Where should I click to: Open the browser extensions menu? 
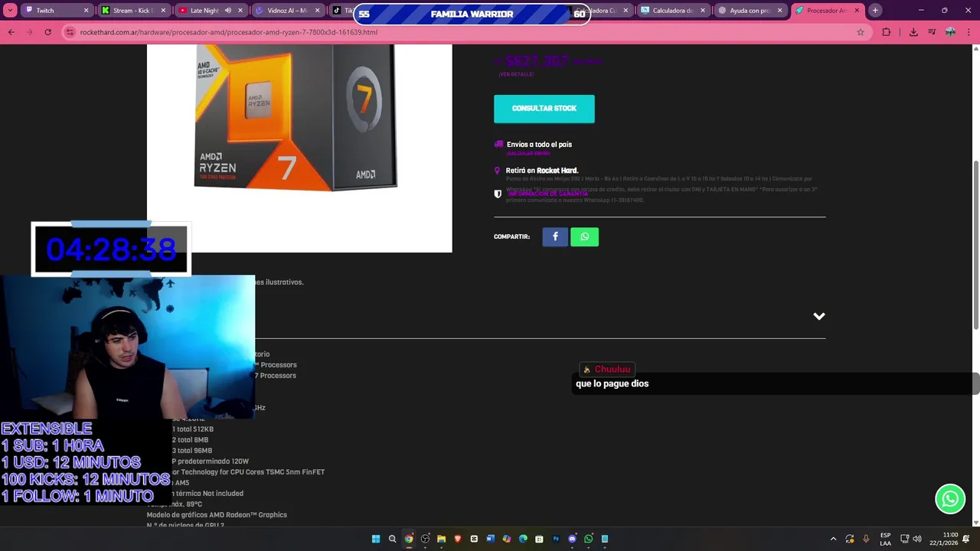pos(887,32)
